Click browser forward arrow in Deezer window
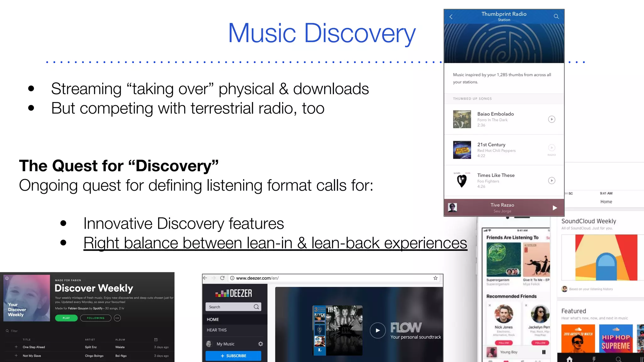 click(214, 278)
